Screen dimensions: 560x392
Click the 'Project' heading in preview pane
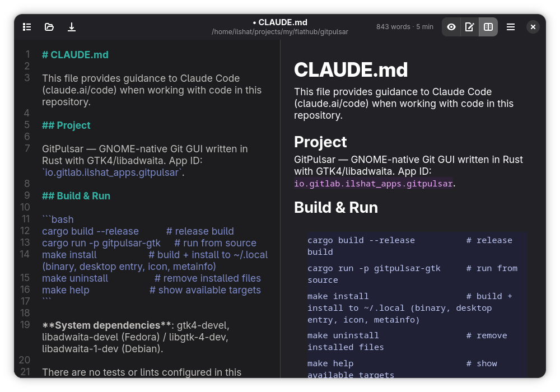click(320, 142)
